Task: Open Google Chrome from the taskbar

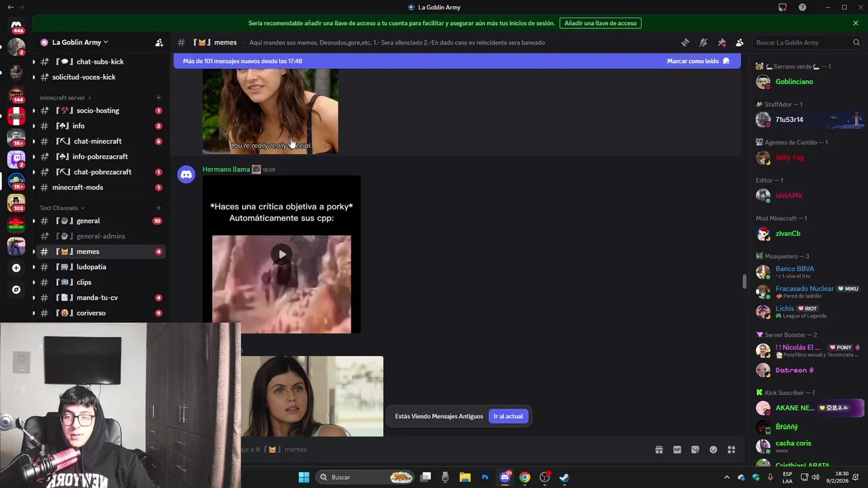Action: click(525, 477)
